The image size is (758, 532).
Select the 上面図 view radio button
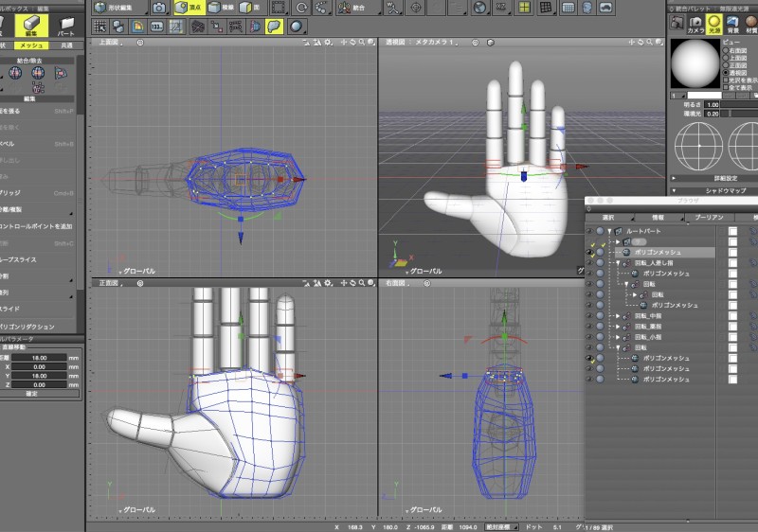[726, 58]
